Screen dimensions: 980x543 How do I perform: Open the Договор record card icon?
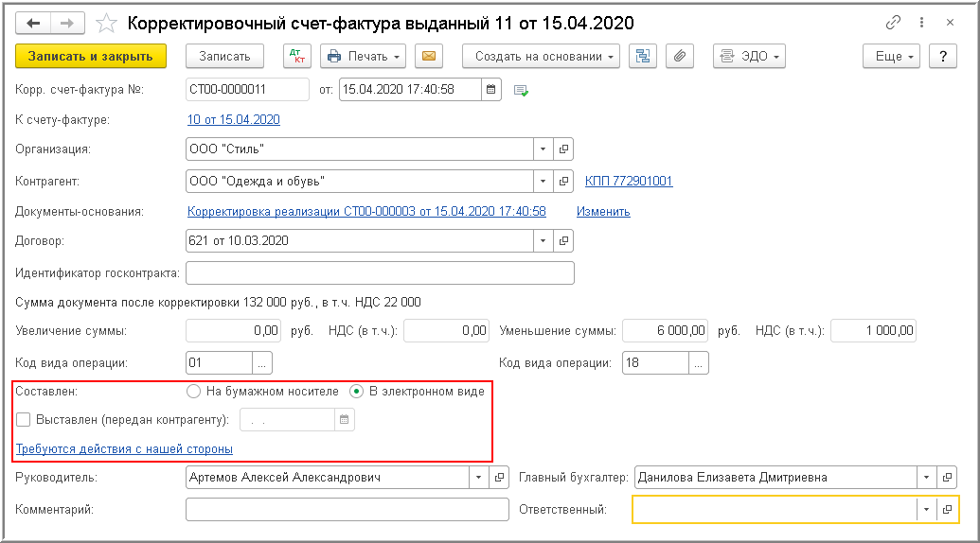click(x=563, y=241)
